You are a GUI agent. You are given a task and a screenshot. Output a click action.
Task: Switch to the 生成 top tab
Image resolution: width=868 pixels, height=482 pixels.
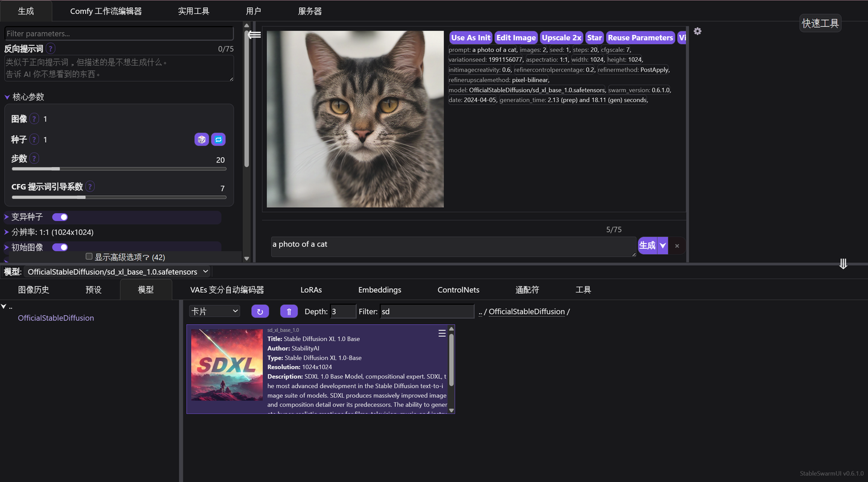(x=26, y=11)
